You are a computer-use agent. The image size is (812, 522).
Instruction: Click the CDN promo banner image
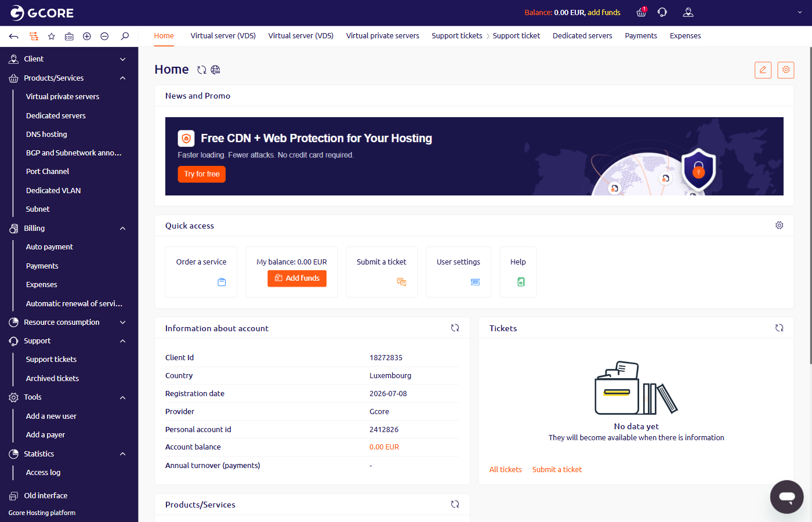point(474,157)
